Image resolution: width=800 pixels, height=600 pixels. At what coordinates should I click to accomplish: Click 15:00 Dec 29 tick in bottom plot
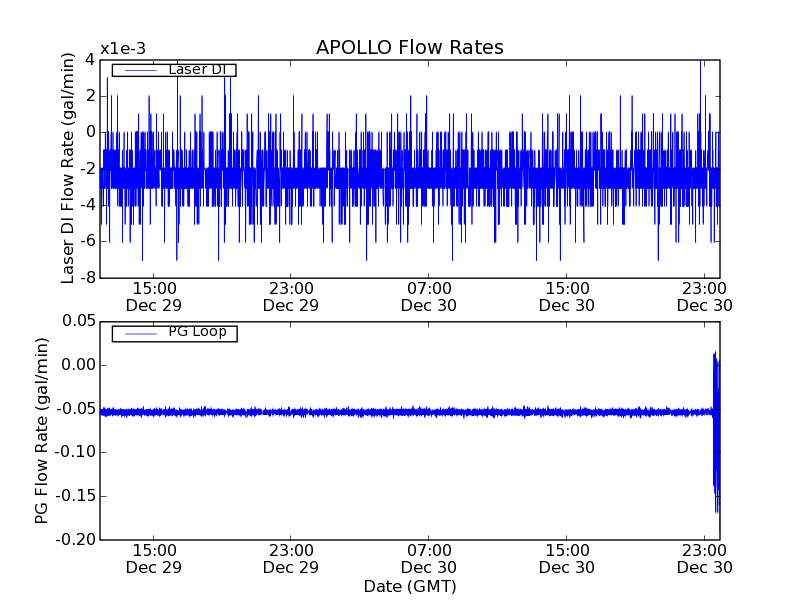coord(154,558)
